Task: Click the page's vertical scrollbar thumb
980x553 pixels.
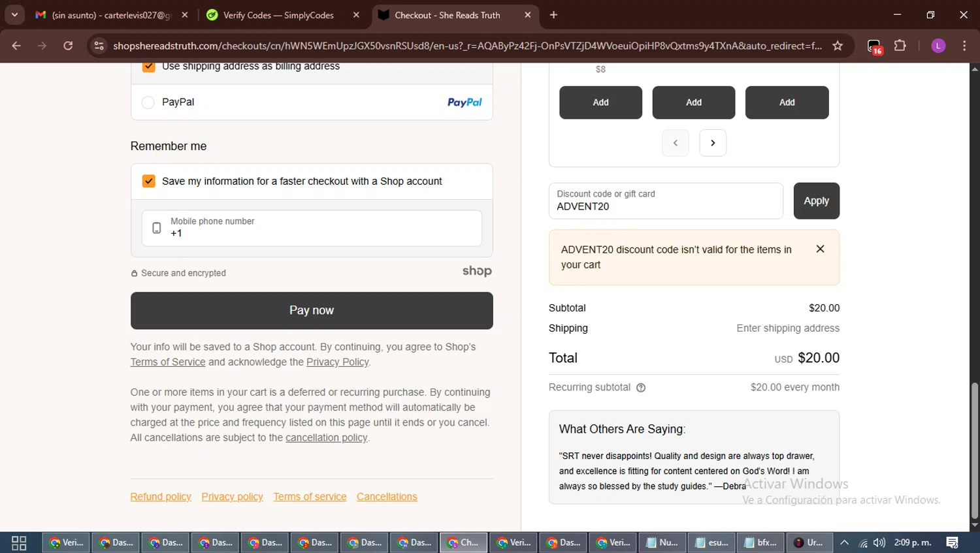Action: click(975, 450)
